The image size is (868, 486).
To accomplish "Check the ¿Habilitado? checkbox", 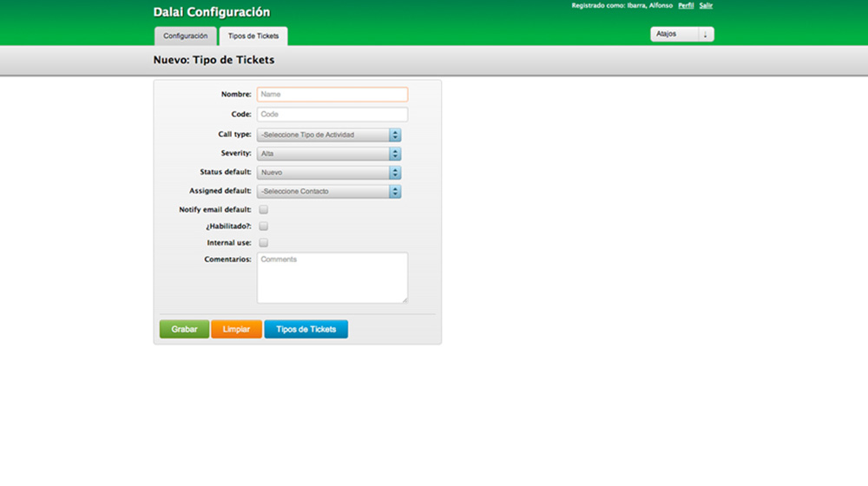I will pos(264,227).
